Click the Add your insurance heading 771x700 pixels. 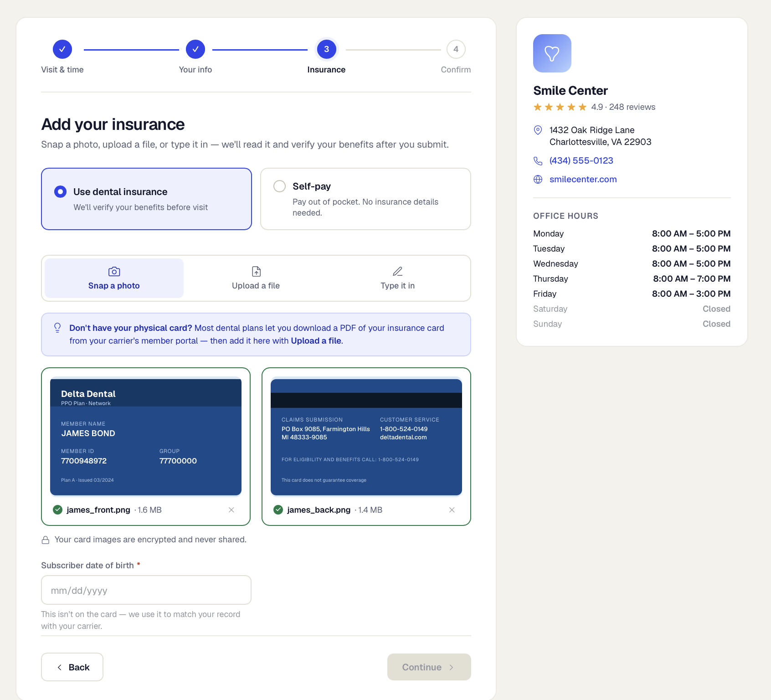tap(113, 124)
